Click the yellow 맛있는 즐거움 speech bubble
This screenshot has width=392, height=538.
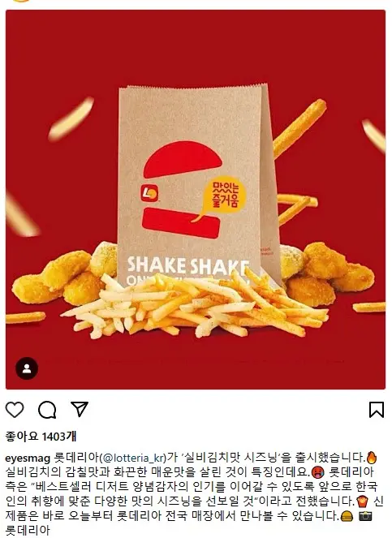pos(222,198)
